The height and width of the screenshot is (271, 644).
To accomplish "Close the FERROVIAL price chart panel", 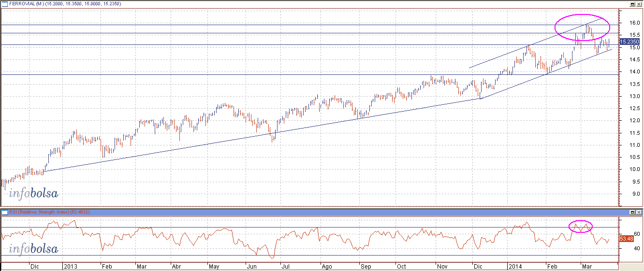I will [x=639, y=3].
